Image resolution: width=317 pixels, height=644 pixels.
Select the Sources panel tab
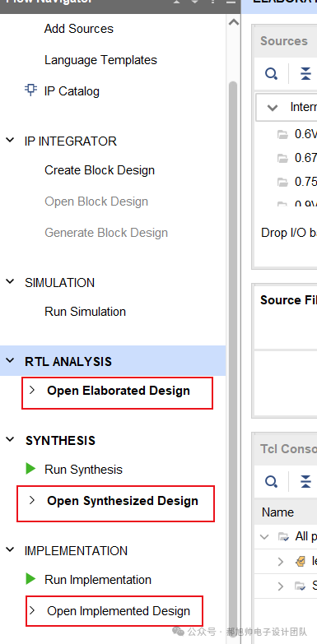tap(284, 41)
